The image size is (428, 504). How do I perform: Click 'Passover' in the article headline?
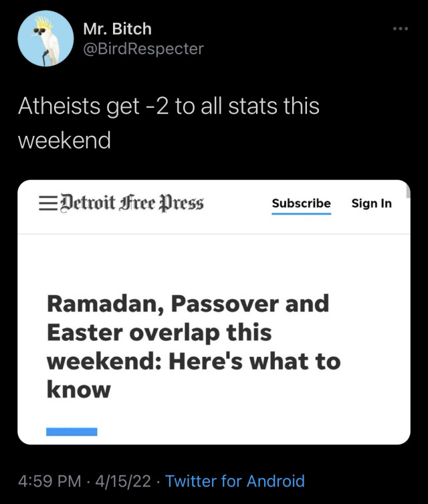[x=224, y=304]
